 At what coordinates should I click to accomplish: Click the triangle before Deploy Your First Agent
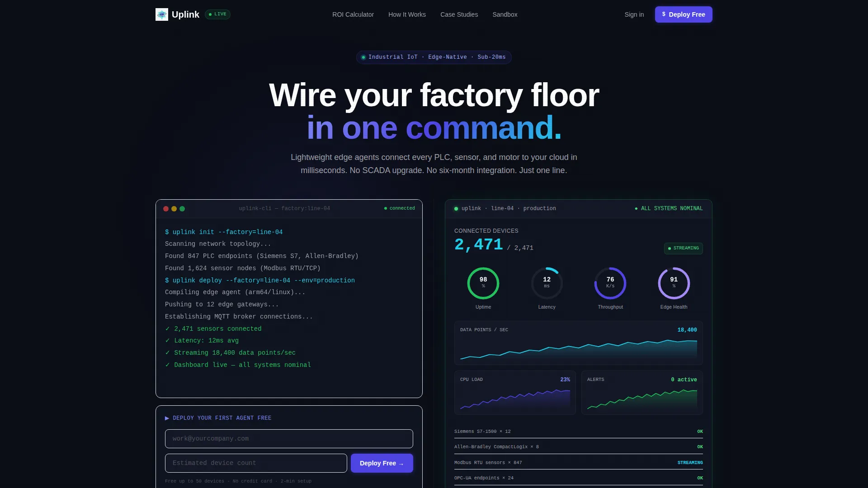pos(167,418)
